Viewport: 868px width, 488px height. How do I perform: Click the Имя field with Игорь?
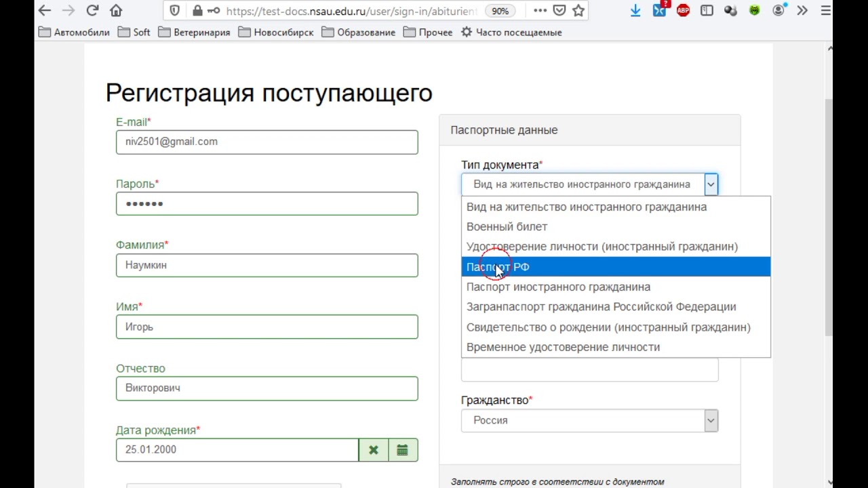[267, 327]
